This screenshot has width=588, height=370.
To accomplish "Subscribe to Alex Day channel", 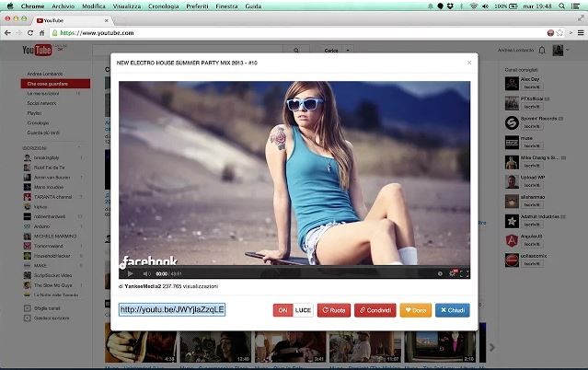I will pos(532,87).
